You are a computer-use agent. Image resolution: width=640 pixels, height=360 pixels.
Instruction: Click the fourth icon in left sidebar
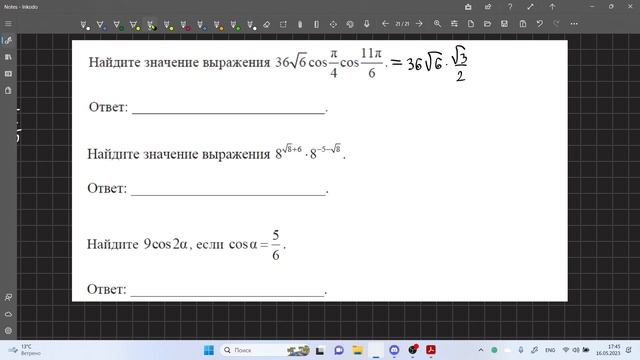(x=8, y=91)
